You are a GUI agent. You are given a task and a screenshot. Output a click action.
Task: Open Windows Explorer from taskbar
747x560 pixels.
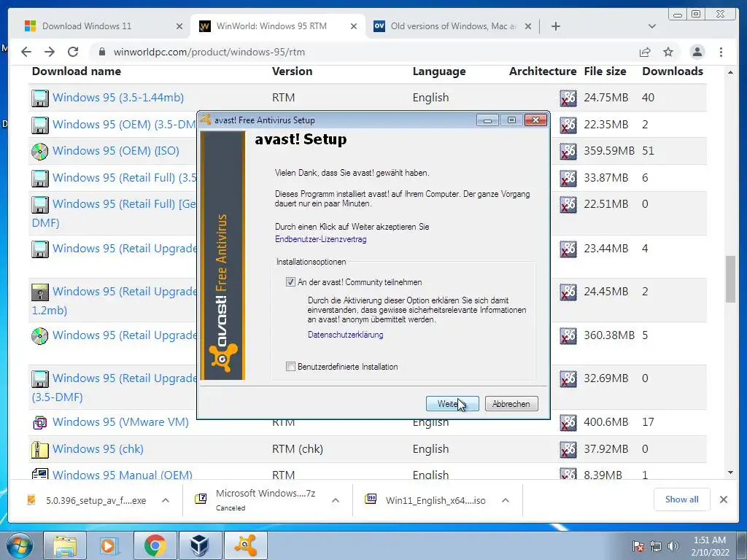click(65, 545)
